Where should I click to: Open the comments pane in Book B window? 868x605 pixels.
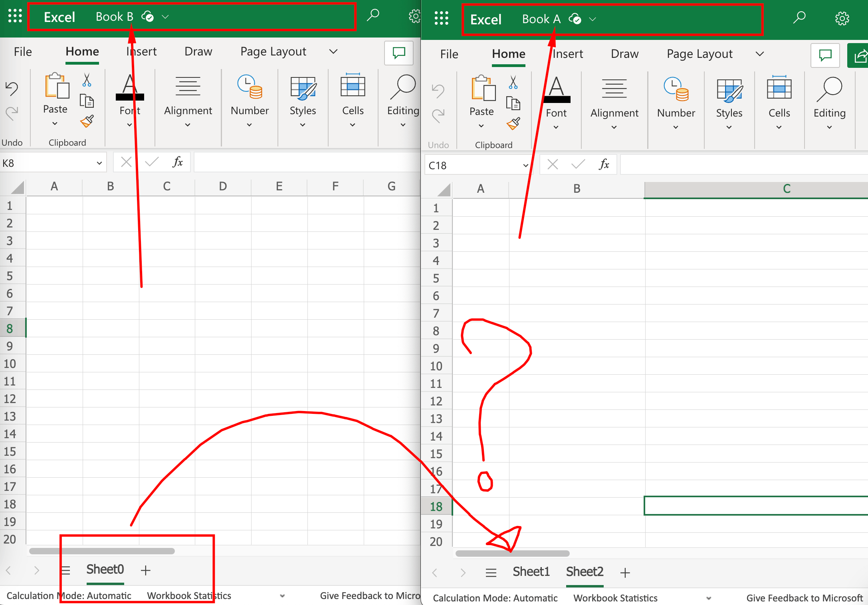click(398, 53)
